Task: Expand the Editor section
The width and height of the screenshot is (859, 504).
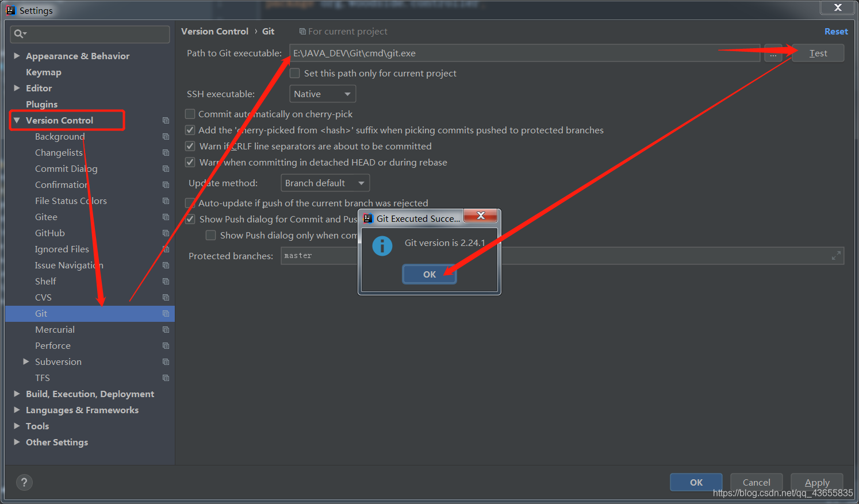Action: click(x=17, y=88)
